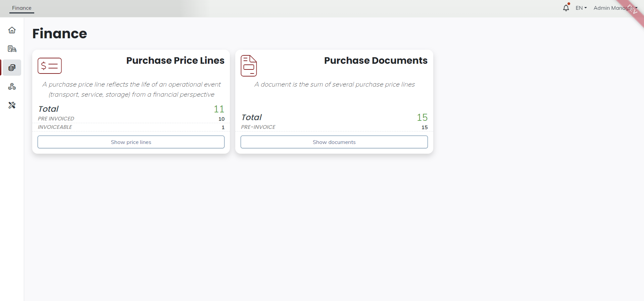Screen dimensions: 644x301
Task: Click the wrench and screwdriver tools icon
Action: (12, 105)
